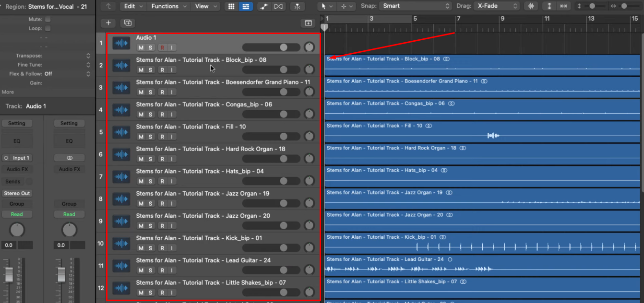Click the leave-folder back arrow icon
Viewport: 644px width, 303px height.
(x=108, y=6)
